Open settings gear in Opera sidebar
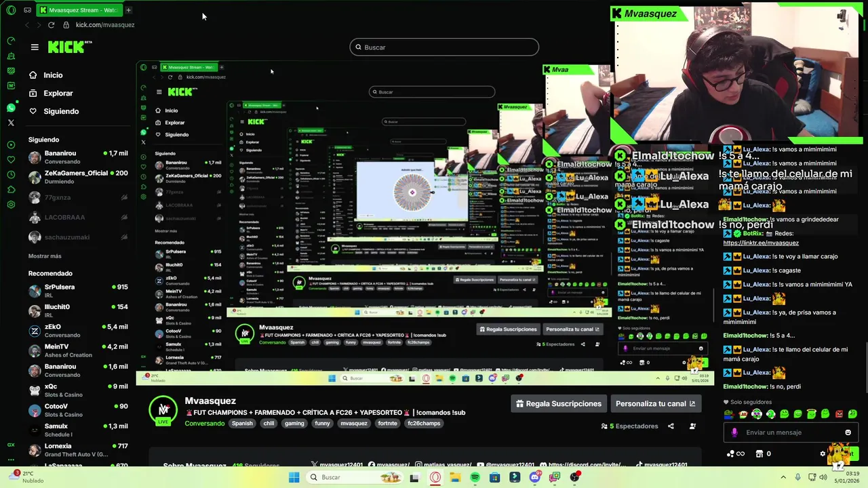This screenshot has height=488, width=868. click(x=11, y=204)
